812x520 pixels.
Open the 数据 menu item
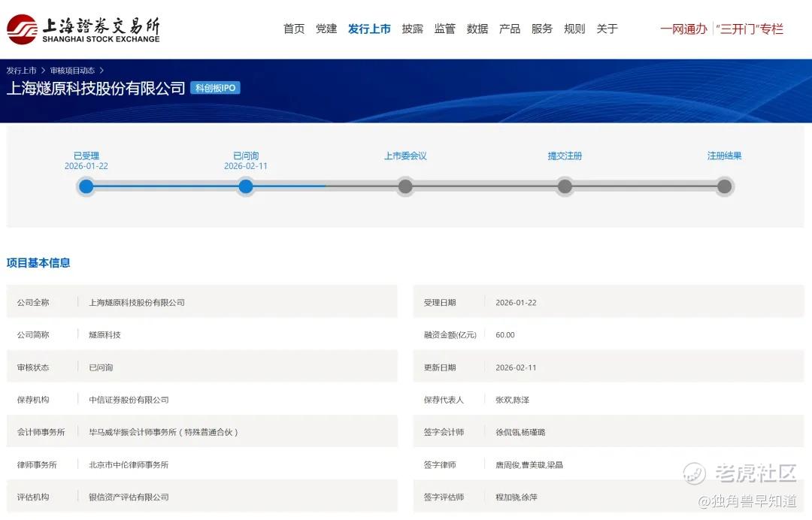click(477, 29)
